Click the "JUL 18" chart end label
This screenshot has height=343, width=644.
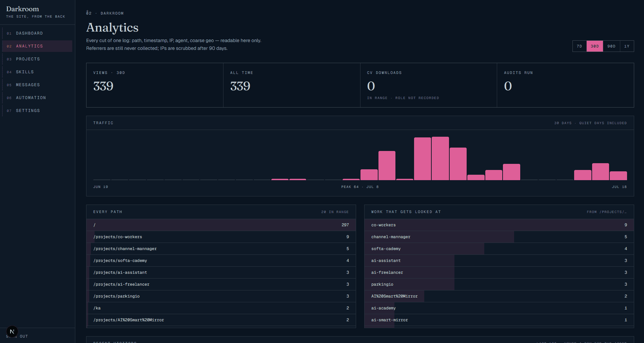(619, 187)
